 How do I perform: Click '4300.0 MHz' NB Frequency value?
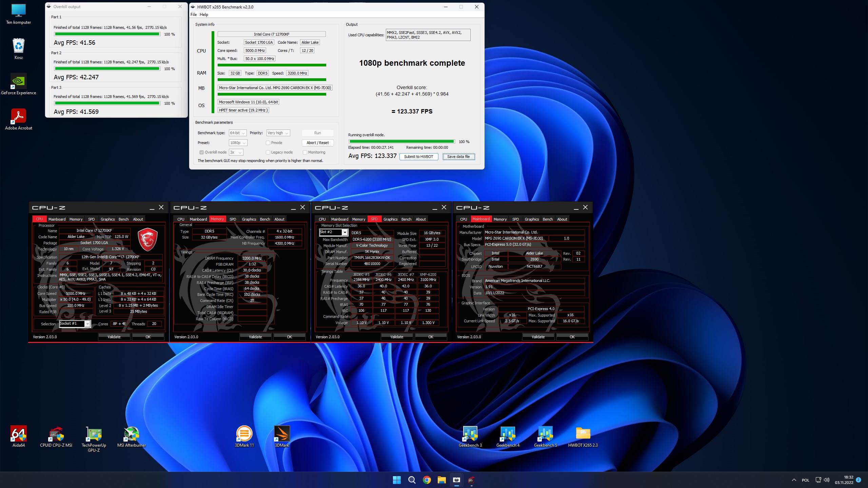pos(284,243)
